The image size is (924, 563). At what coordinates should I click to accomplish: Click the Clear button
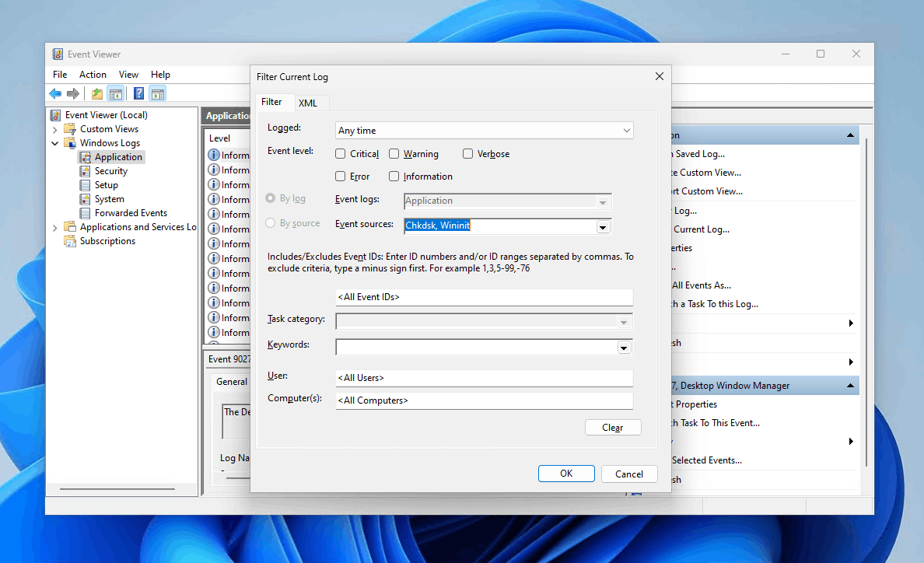(x=613, y=428)
